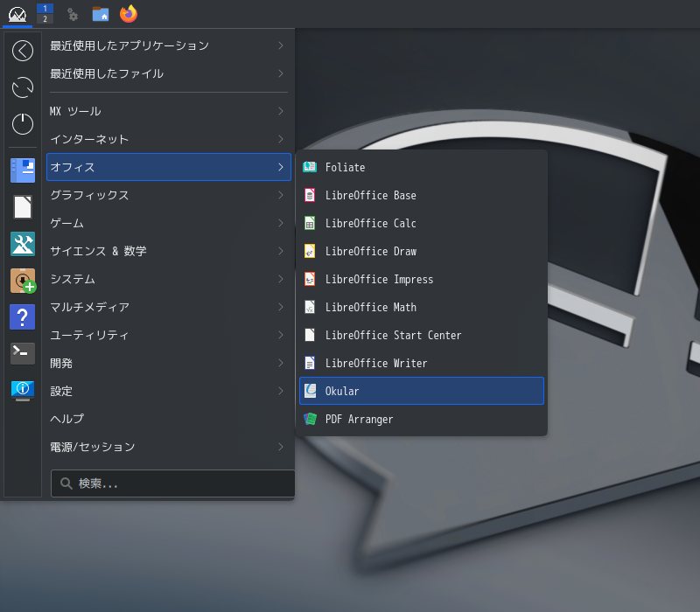Open the system information monitor icon

(23, 390)
